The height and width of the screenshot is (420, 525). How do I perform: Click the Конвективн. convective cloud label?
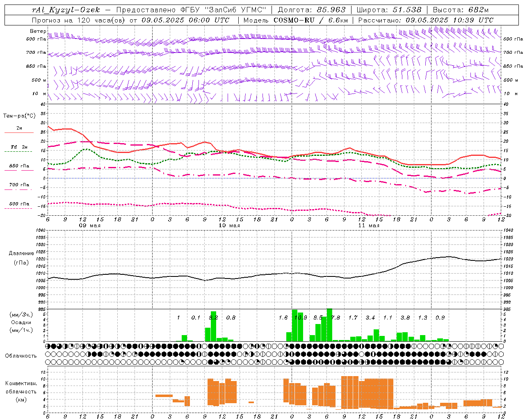tap(21, 383)
